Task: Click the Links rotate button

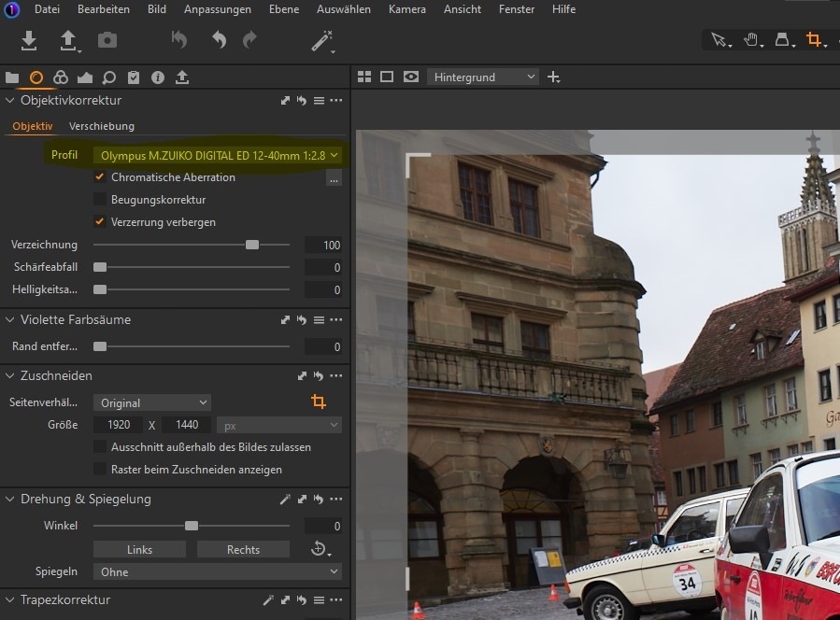Action: pos(139,549)
